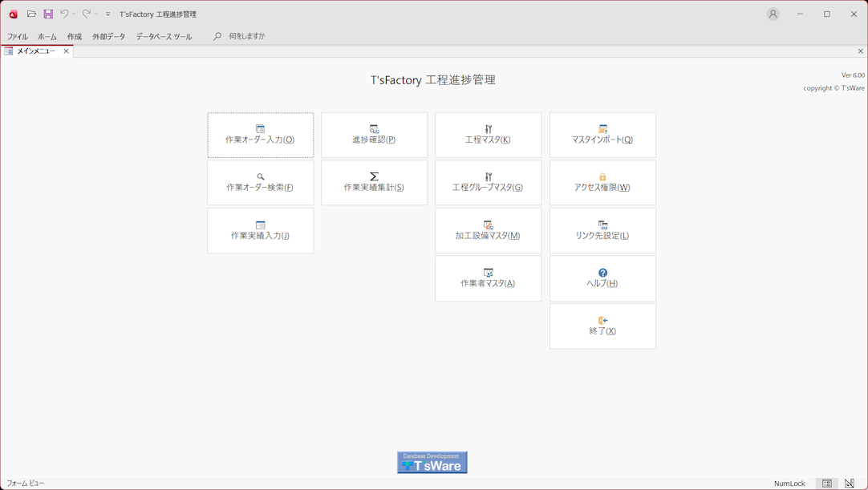Open 工程グループマスタ settings
The height and width of the screenshot is (490, 868).
coord(488,183)
